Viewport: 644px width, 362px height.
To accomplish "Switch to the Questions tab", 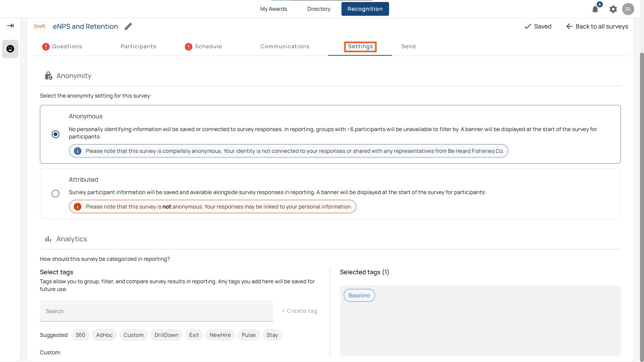I will (x=67, y=47).
